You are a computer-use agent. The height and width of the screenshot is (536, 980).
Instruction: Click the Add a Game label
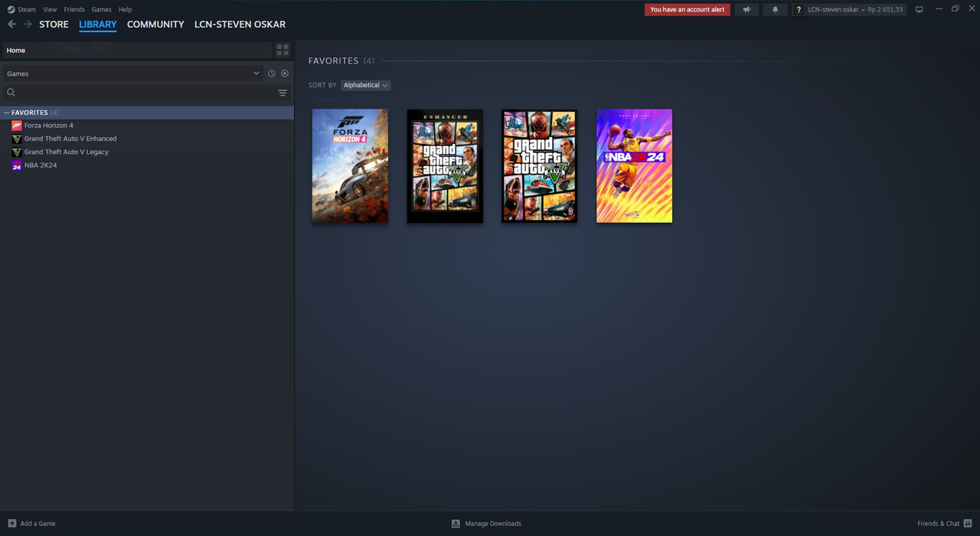pyautogui.click(x=38, y=524)
